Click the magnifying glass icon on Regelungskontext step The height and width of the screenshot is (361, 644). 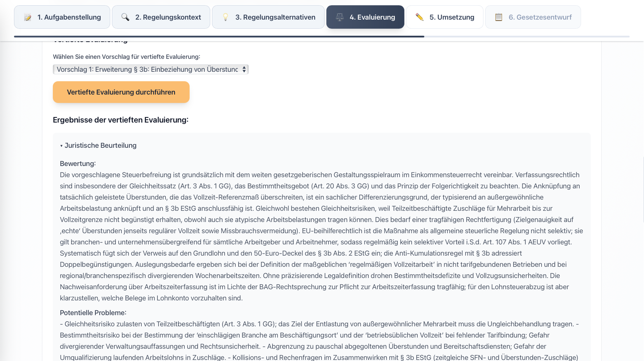[x=126, y=16]
